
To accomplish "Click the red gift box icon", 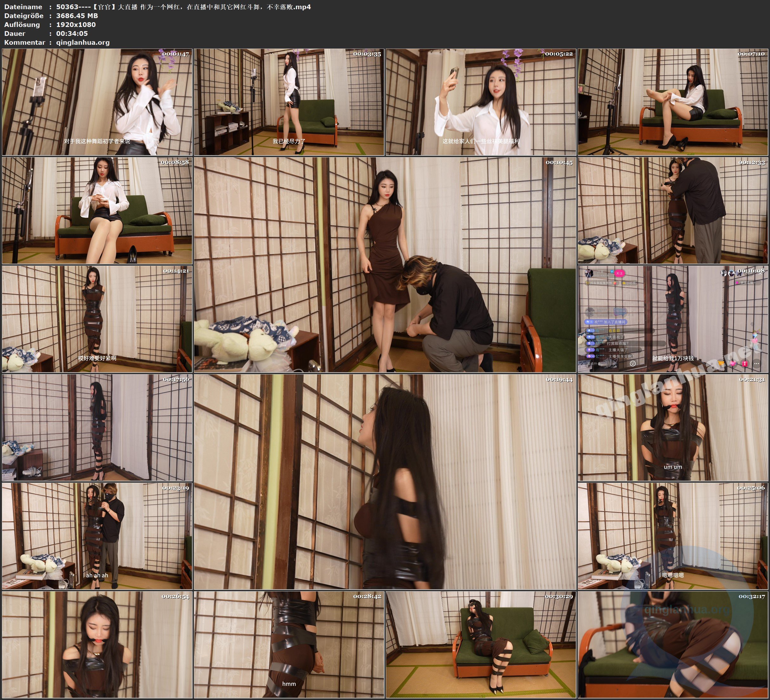I will pos(745,364).
